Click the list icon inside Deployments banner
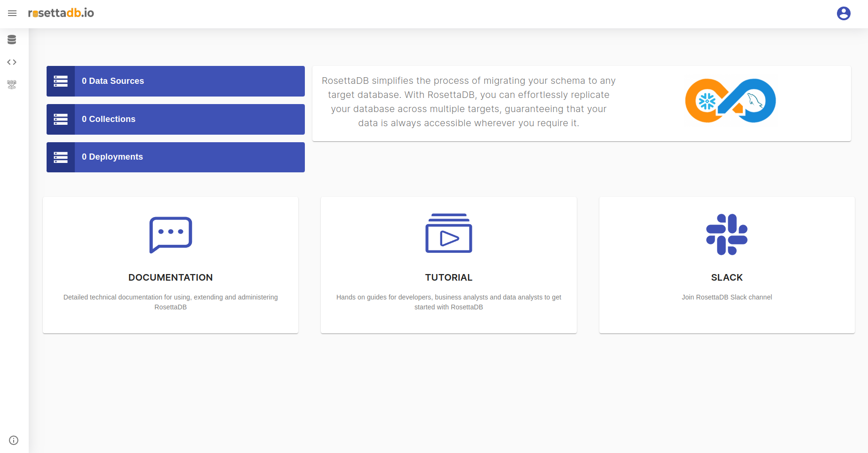This screenshot has width=868, height=453. point(61,157)
